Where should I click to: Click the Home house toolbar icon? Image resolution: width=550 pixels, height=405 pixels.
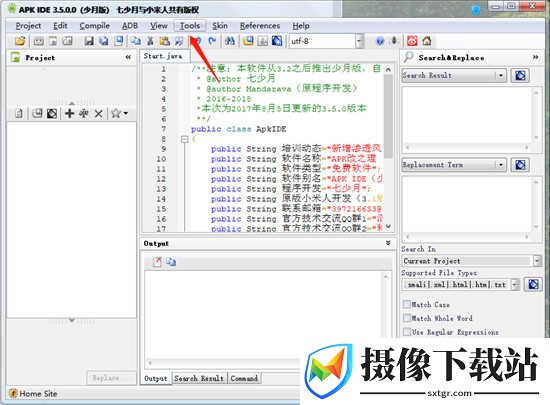click(427, 41)
